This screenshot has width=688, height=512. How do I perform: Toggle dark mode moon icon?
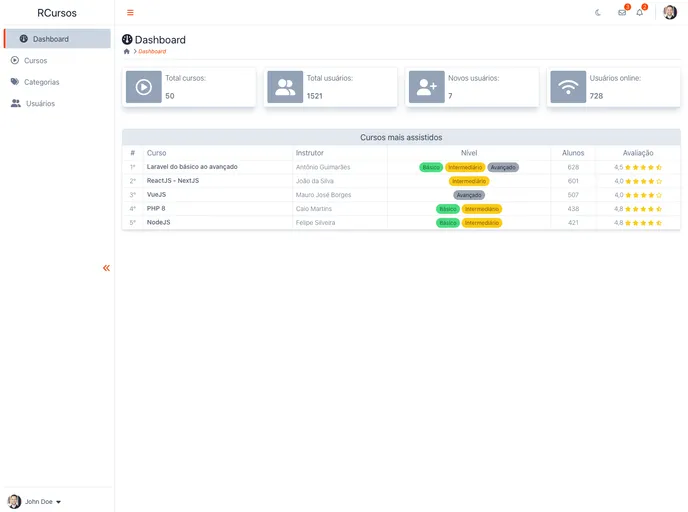click(598, 13)
